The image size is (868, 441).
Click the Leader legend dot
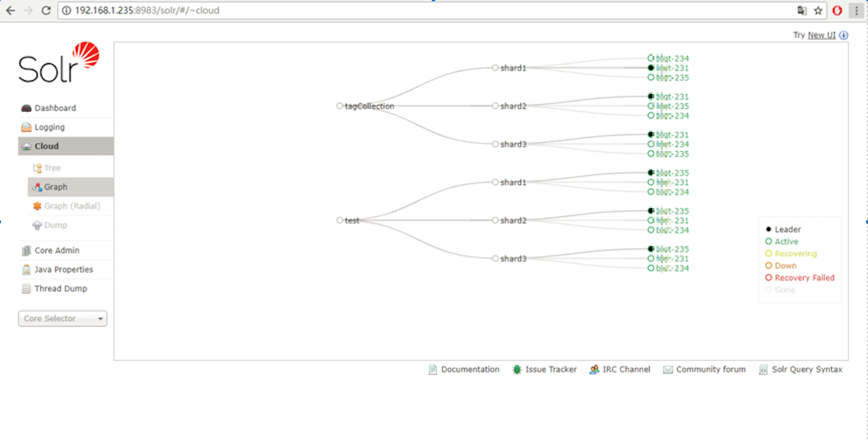click(768, 229)
